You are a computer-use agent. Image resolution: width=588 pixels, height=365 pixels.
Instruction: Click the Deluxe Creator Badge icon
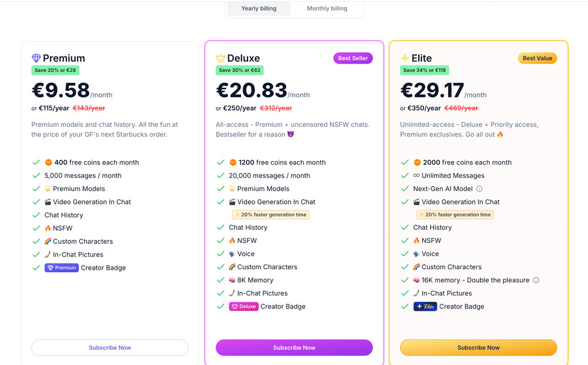pyautogui.click(x=243, y=307)
